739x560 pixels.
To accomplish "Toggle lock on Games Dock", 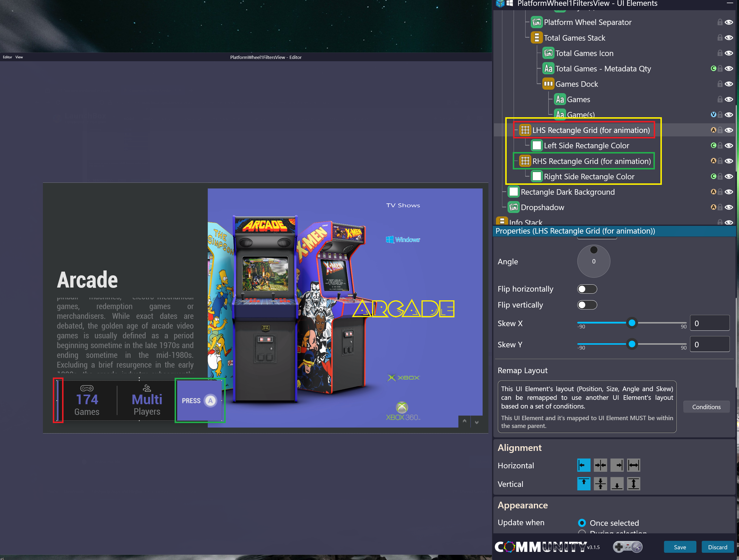I will (x=720, y=84).
